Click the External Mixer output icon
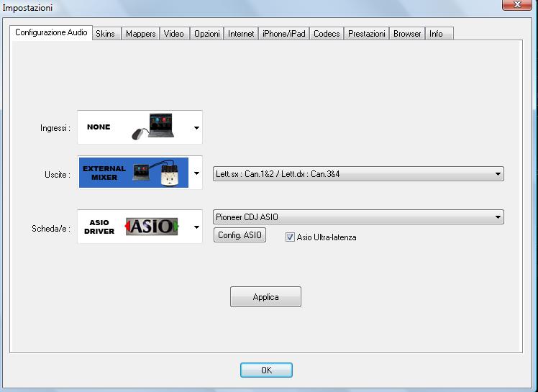Viewport: 538px width, 392px height. (x=134, y=173)
